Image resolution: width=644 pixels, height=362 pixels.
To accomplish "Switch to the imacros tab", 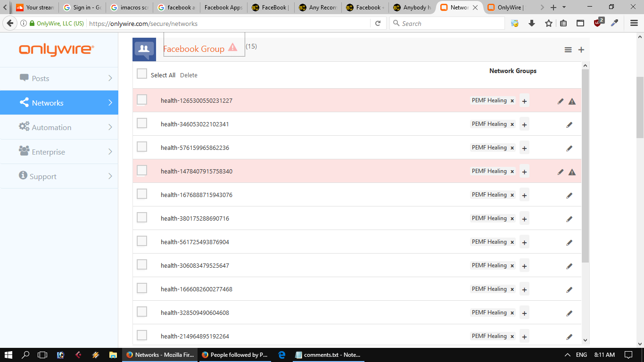I will [129, 8].
